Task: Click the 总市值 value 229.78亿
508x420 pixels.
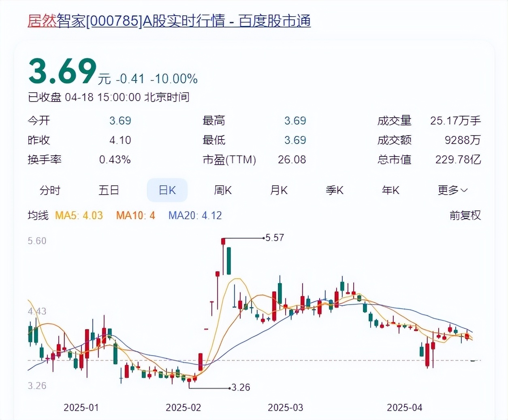Action: tap(458, 159)
